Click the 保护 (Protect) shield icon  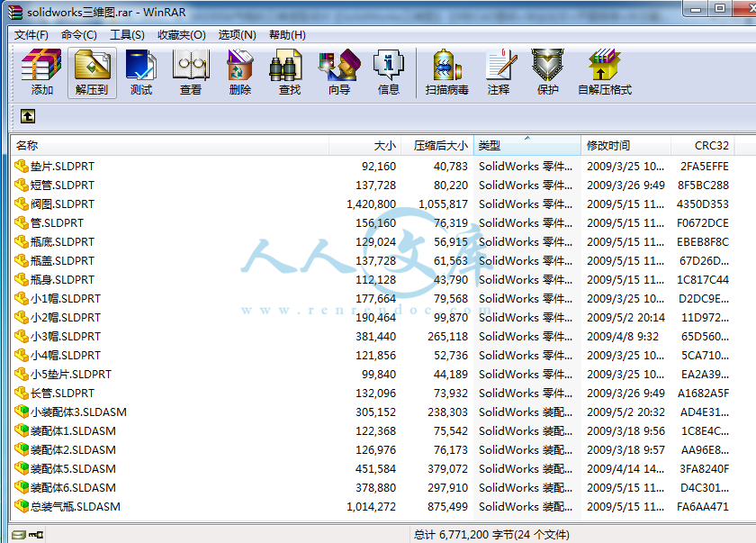(548, 72)
